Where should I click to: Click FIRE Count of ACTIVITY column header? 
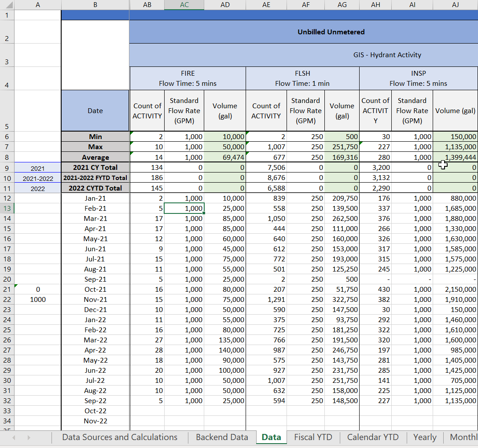click(x=147, y=110)
